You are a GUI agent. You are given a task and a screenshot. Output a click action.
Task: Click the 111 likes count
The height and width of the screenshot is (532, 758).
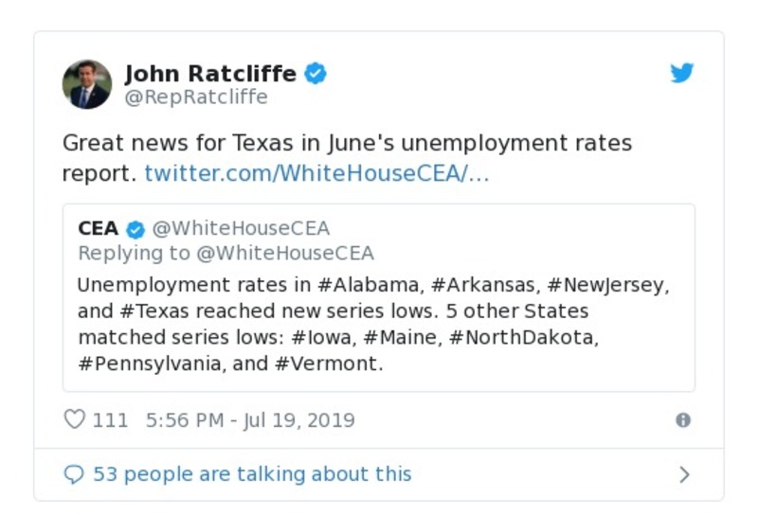pos(110,420)
